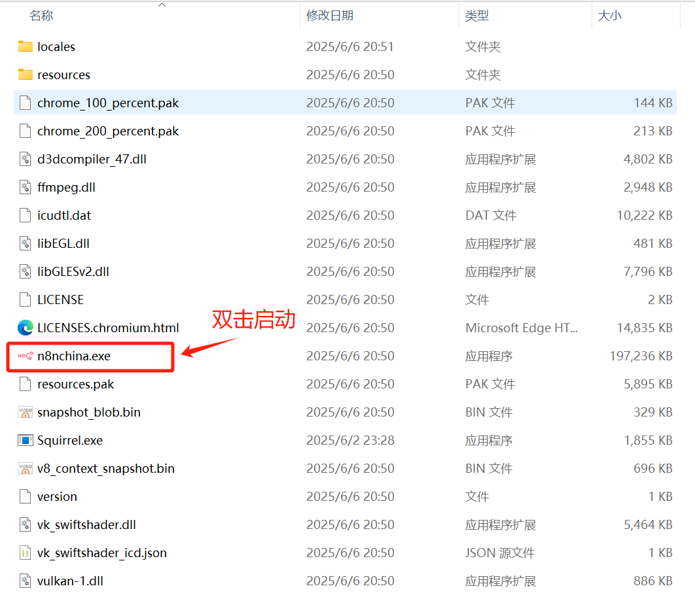Click the ffmpeg.dll file icon
Screen dimensions: 695x616
[x=26, y=187]
